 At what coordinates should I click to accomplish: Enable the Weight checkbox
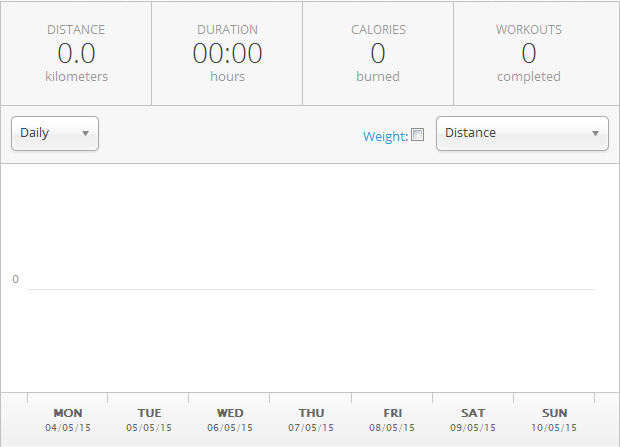418,136
